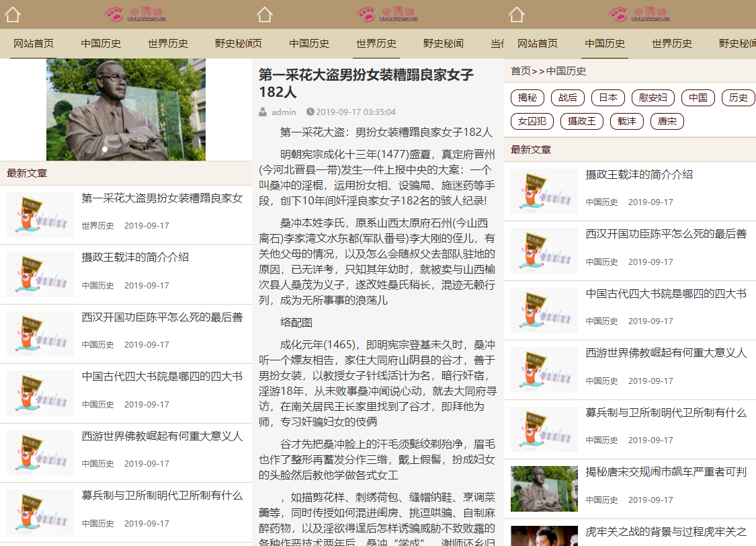Open 虎牢关之战的背景与过程 article

coord(666,532)
